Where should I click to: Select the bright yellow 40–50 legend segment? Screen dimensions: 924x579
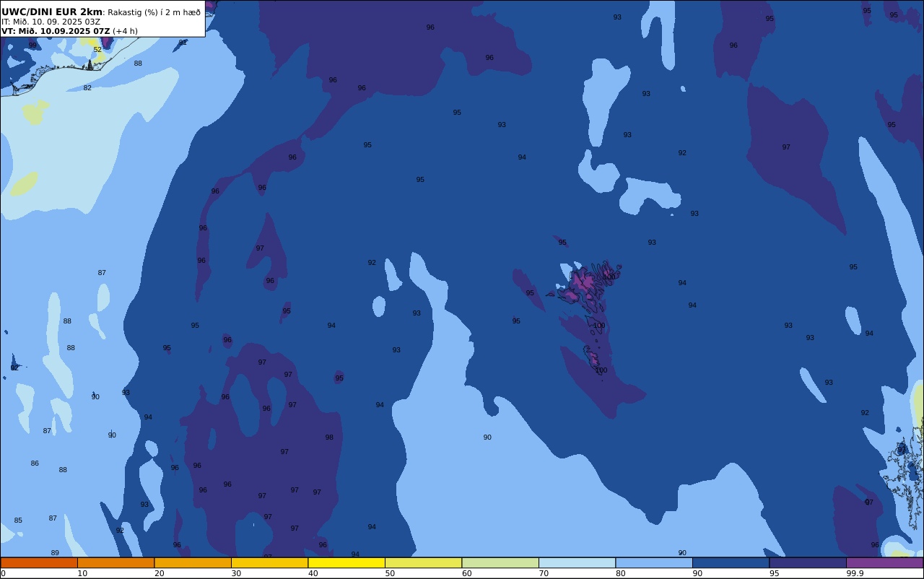coord(346,562)
